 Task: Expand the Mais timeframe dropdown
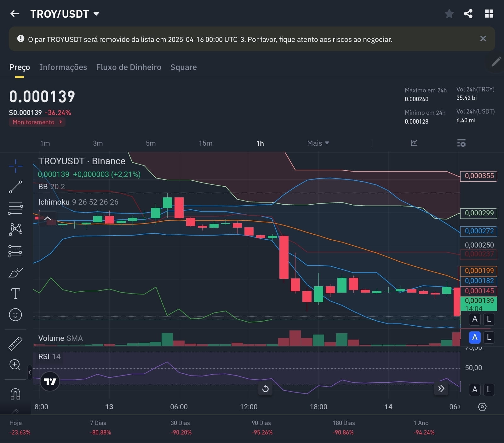318,143
